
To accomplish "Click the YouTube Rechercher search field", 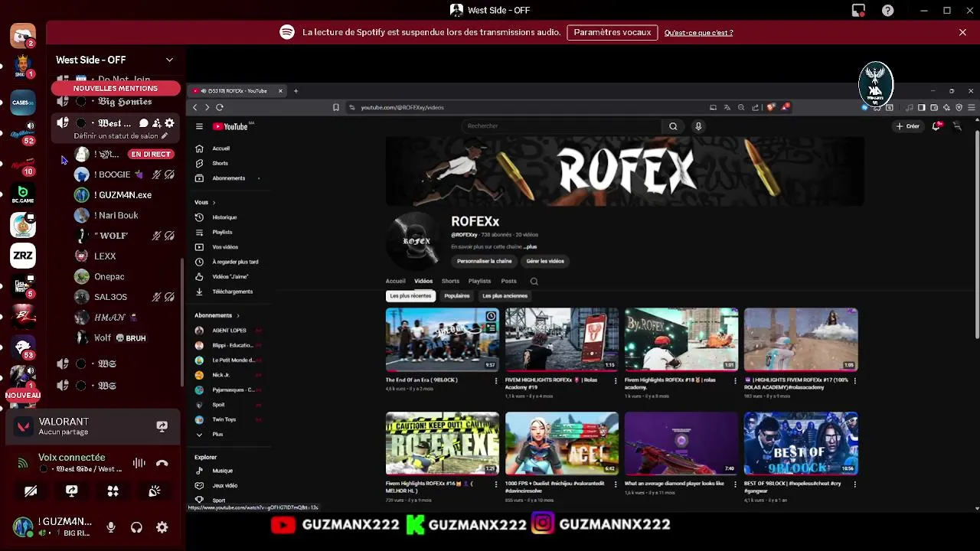I will coord(561,126).
